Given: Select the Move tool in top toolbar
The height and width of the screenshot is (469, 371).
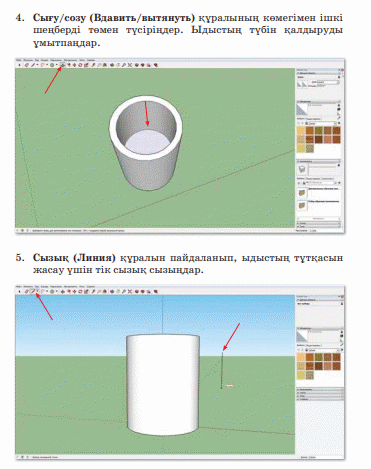Looking at the screenshot, I should [x=74, y=65].
